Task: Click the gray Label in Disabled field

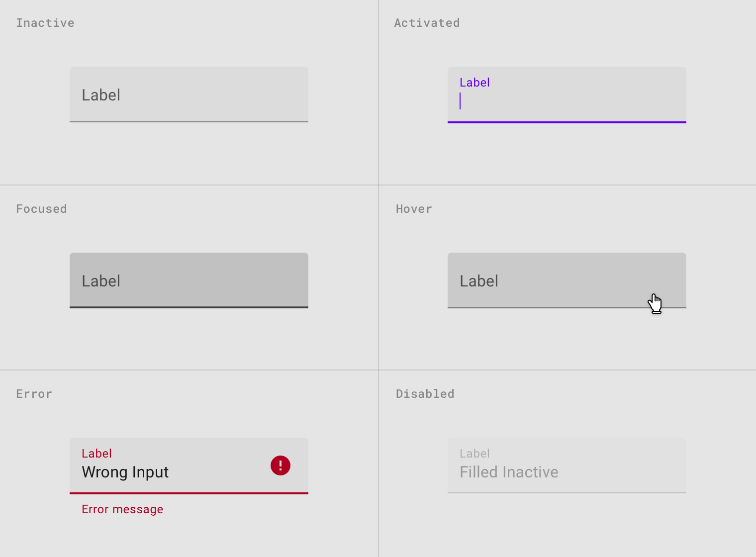Action: tap(474, 454)
